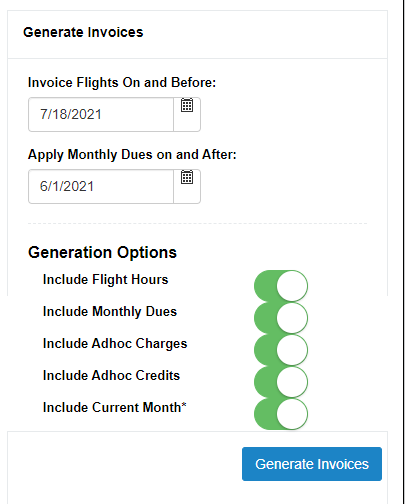Screen dimensions: 405x504
Task: Turn off Include Adhoc Charges switch
Action: coord(281,350)
